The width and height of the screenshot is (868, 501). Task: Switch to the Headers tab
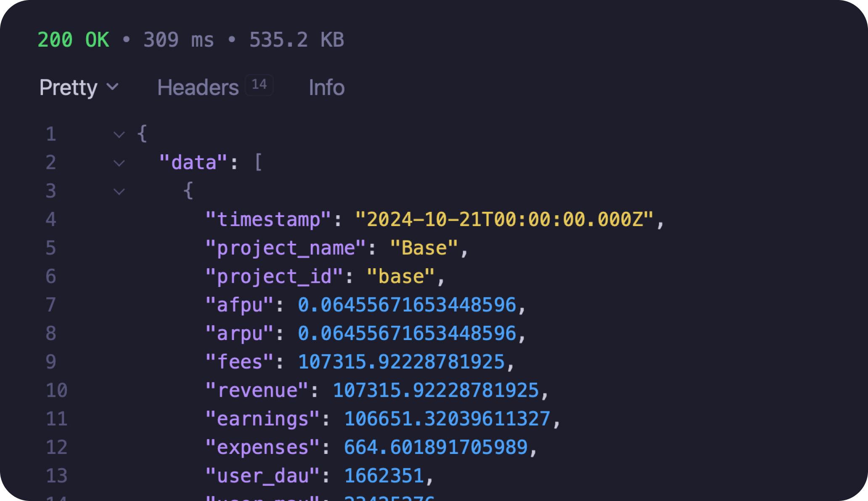click(x=198, y=87)
